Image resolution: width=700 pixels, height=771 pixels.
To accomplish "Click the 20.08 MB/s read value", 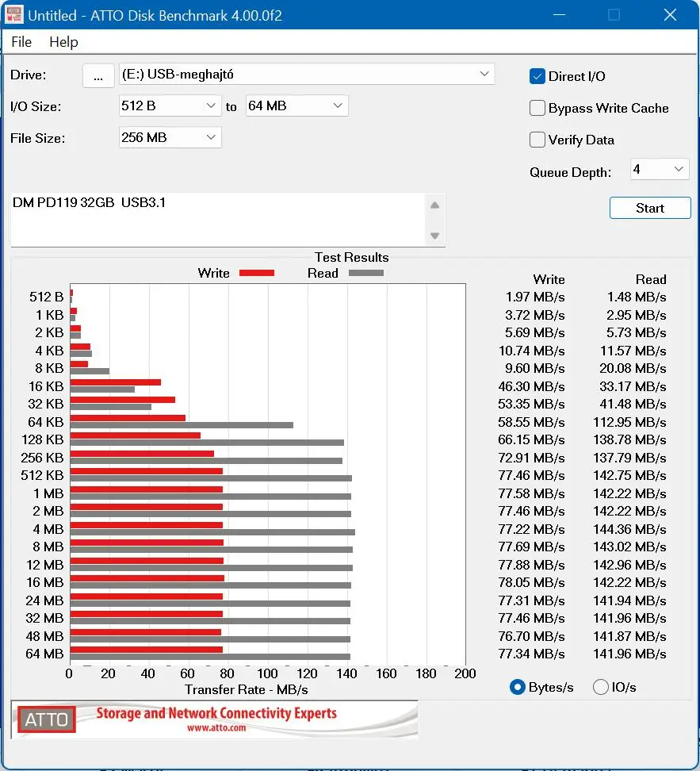I will point(633,368).
